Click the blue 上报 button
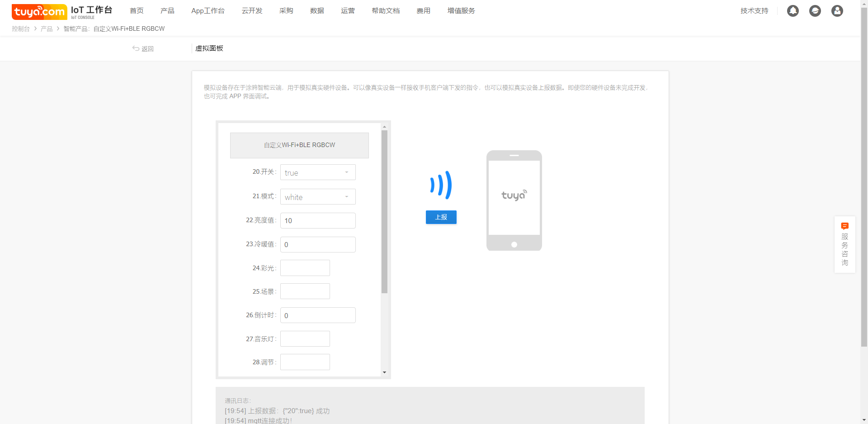868x424 pixels. [441, 217]
